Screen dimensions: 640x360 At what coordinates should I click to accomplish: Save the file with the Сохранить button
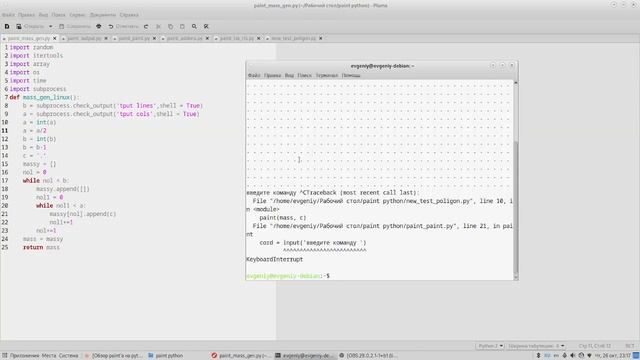75,26
